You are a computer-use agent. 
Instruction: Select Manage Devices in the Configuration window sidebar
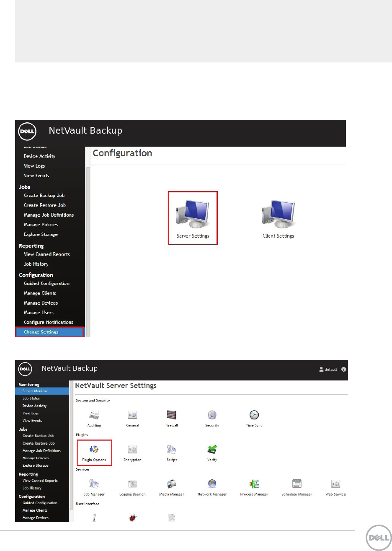coord(41,303)
